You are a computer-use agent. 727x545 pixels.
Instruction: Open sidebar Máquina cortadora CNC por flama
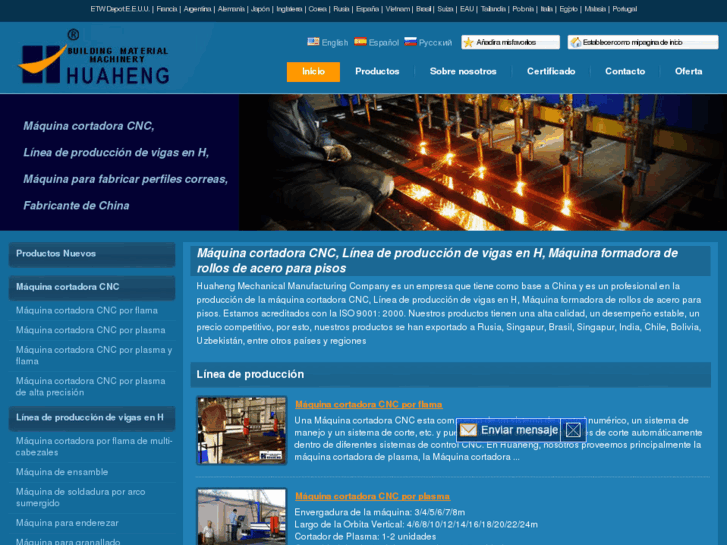pyautogui.click(x=87, y=310)
